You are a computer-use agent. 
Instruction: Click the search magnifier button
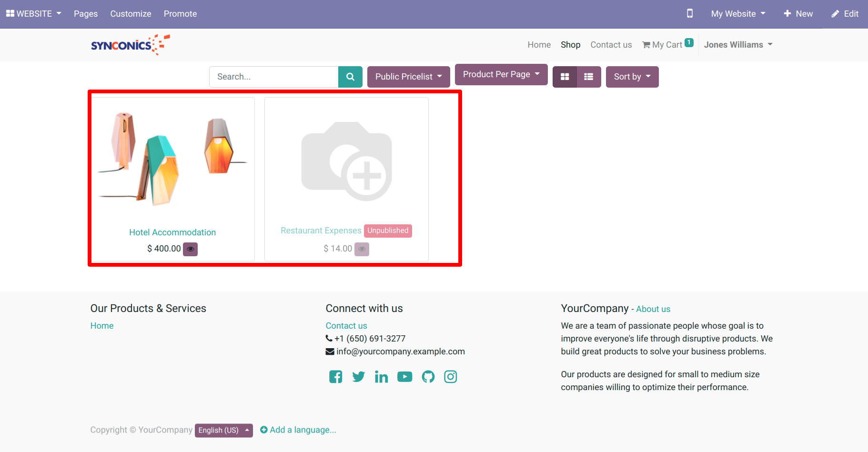point(350,77)
